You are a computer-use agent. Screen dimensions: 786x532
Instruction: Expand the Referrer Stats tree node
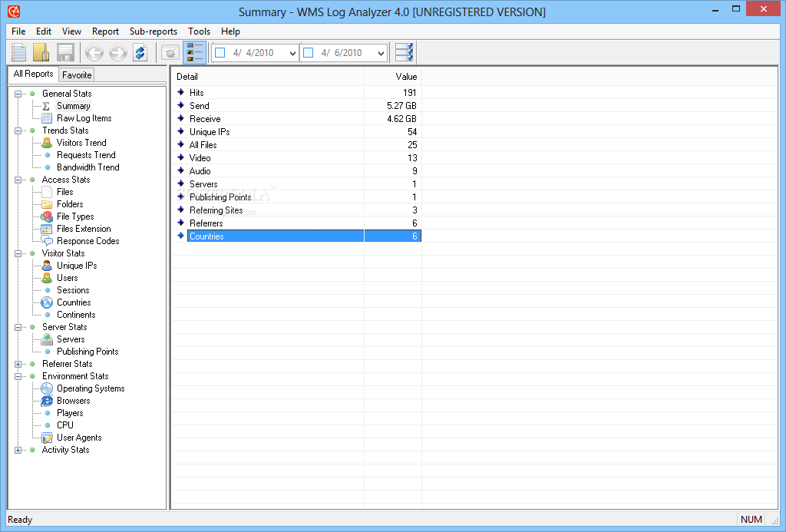point(18,364)
